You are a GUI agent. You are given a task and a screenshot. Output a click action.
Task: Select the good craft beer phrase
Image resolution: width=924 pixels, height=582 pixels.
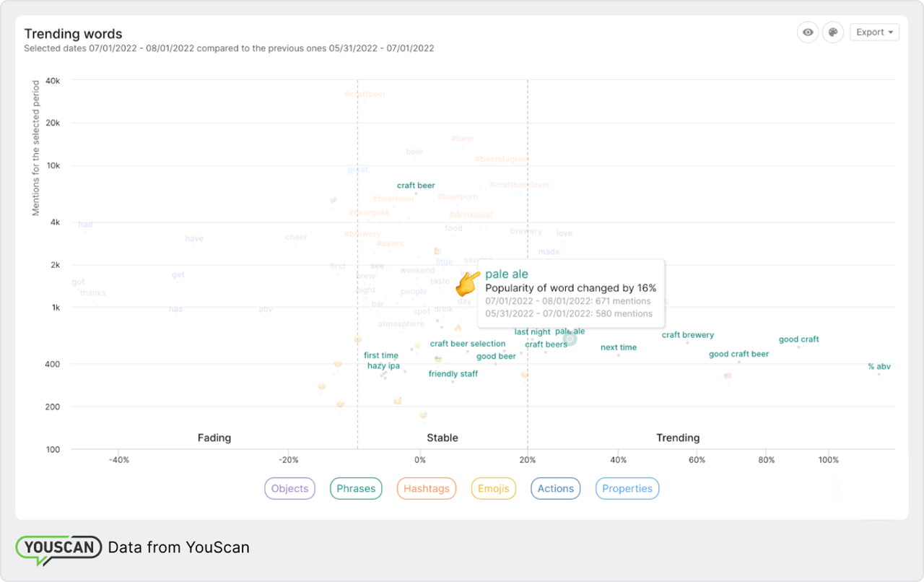click(738, 354)
